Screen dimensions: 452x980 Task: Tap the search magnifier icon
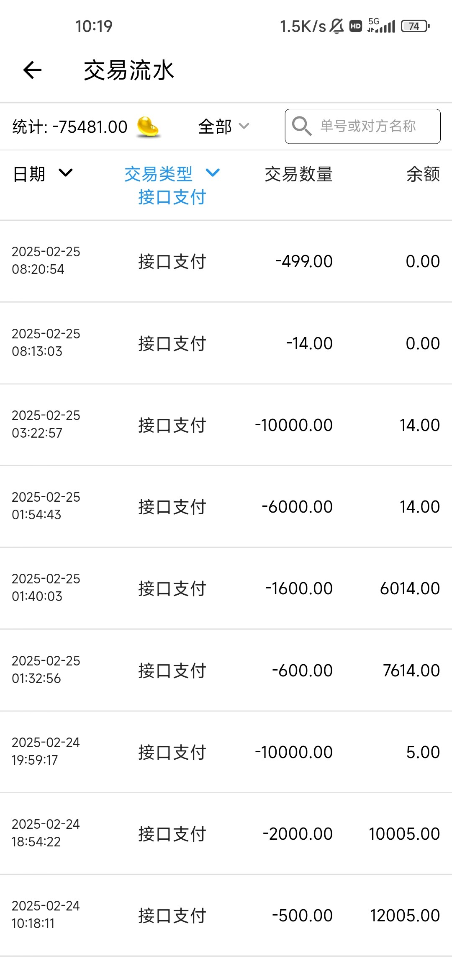click(x=301, y=126)
